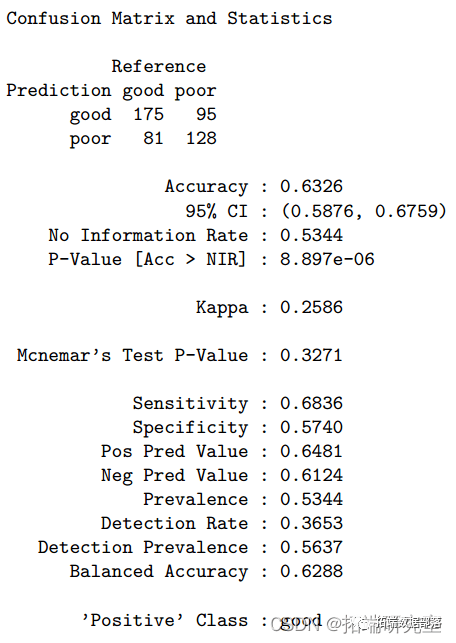Click Mcnemar's Test P-Value 0.3271
This screenshot has height=643, width=456.
[311, 355]
